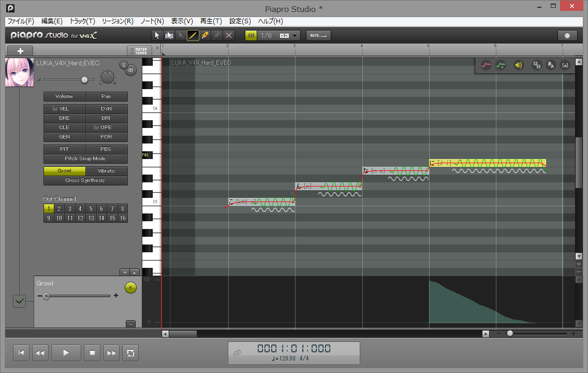
Task: Open the リージョン(R) menu
Action: coord(117,21)
